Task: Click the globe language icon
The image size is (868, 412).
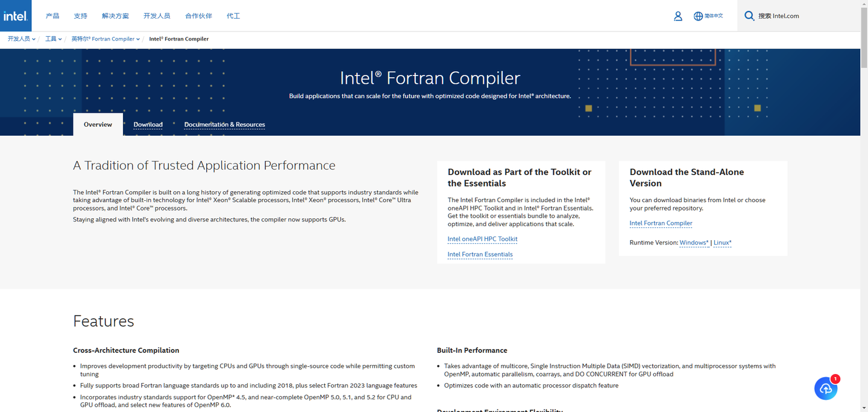Action: (x=698, y=16)
